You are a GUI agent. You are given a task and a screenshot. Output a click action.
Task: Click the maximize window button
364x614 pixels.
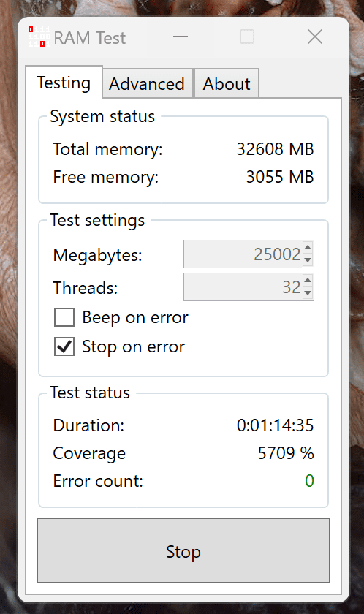[247, 37]
